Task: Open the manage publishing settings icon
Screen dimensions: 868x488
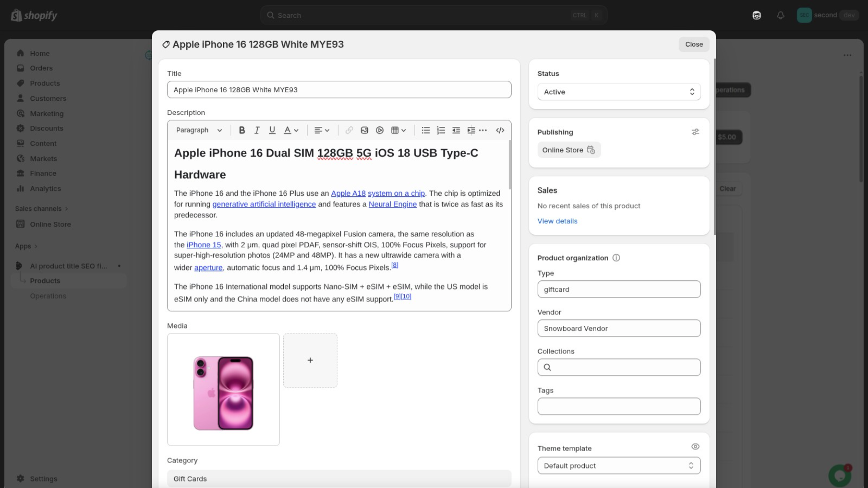Action: click(695, 132)
